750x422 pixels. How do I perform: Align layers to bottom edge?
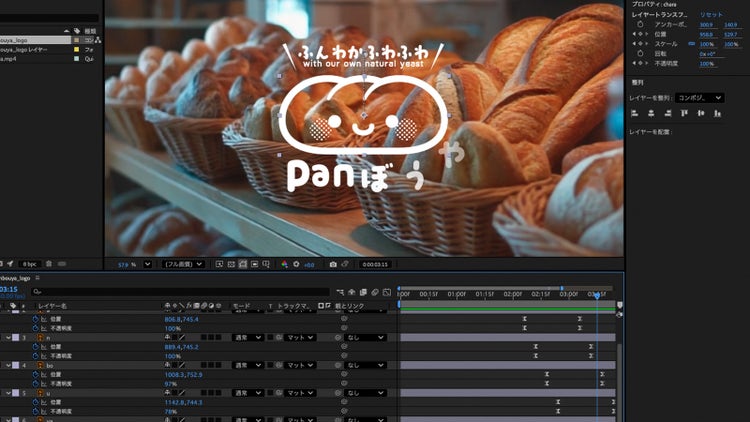717,113
